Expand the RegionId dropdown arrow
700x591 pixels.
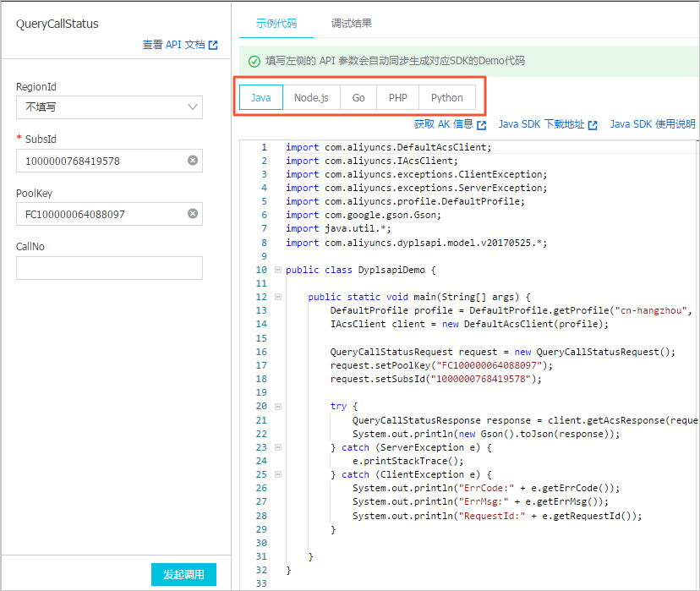coord(193,107)
